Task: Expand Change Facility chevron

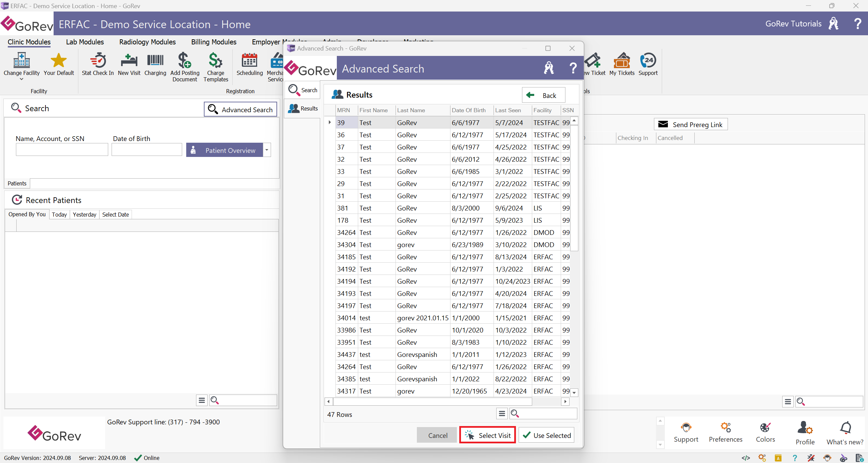Action: 21,80
